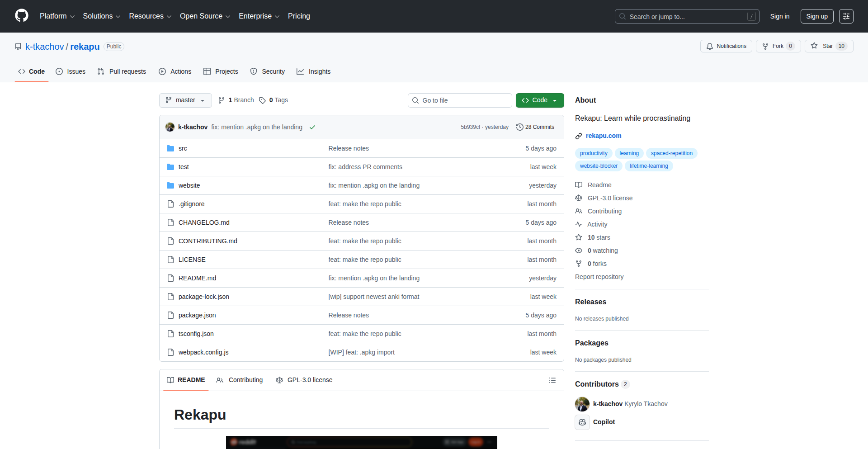The width and height of the screenshot is (868, 449).
Task: Click the website-blocker topic tag
Action: [x=599, y=166]
